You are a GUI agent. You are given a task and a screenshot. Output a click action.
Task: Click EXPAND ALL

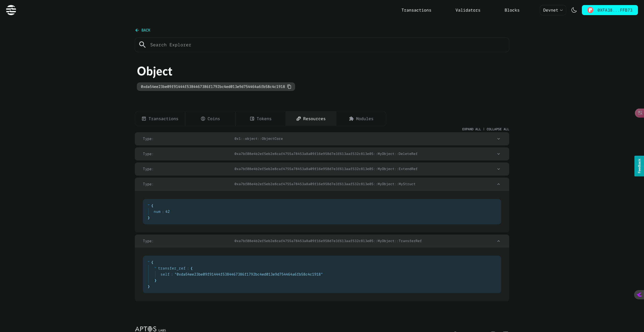click(471, 129)
